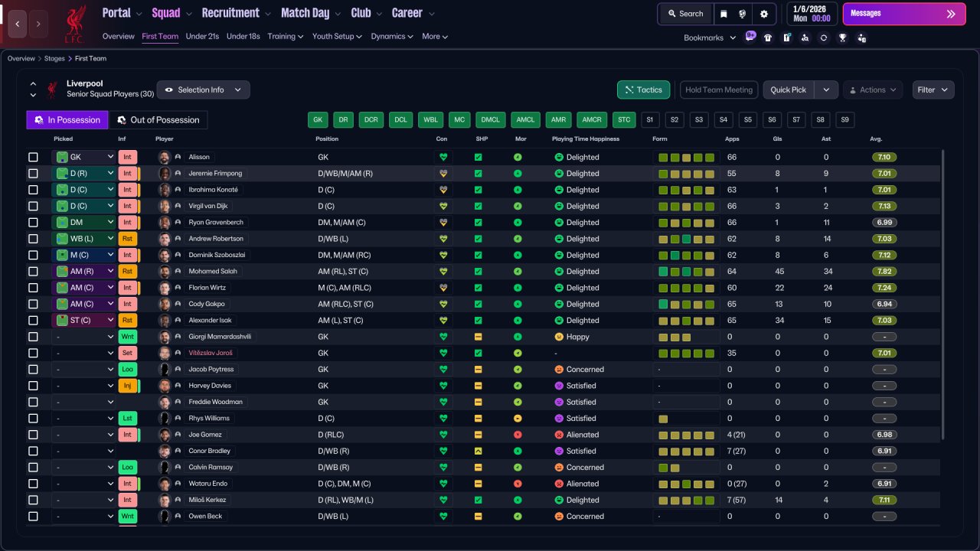The width and height of the screenshot is (980, 551).
Task: Expand the Selection Info dropdown
Action: (203, 90)
